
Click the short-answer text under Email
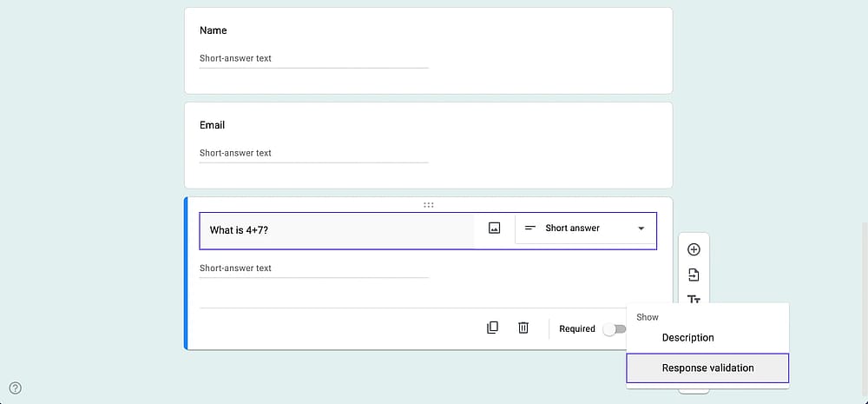(x=235, y=153)
